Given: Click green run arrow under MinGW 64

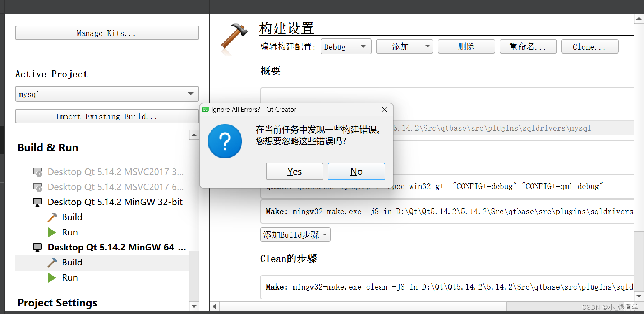Looking at the screenshot, I should pos(52,278).
